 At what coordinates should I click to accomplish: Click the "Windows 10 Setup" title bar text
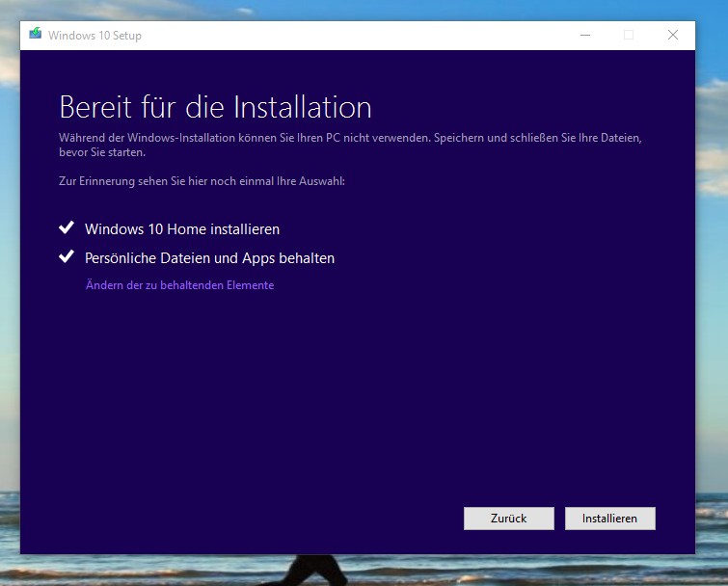(x=94, y=36)
